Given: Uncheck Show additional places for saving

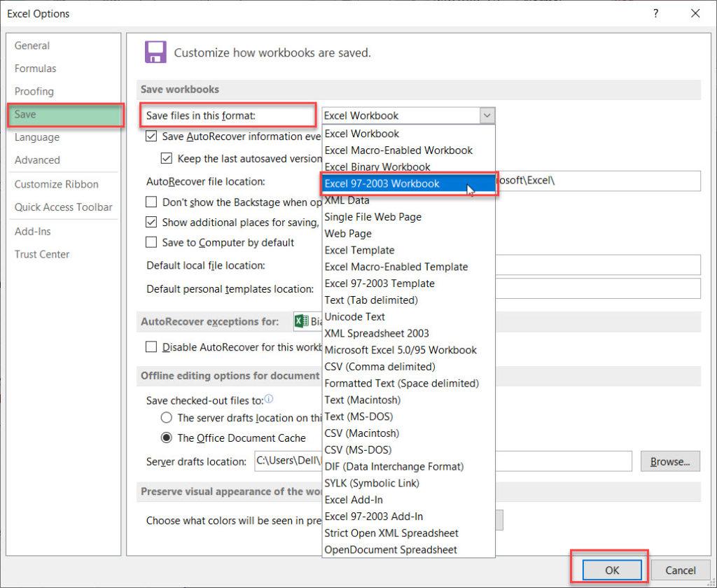Looking at the screenshot, I should (151, 222).
